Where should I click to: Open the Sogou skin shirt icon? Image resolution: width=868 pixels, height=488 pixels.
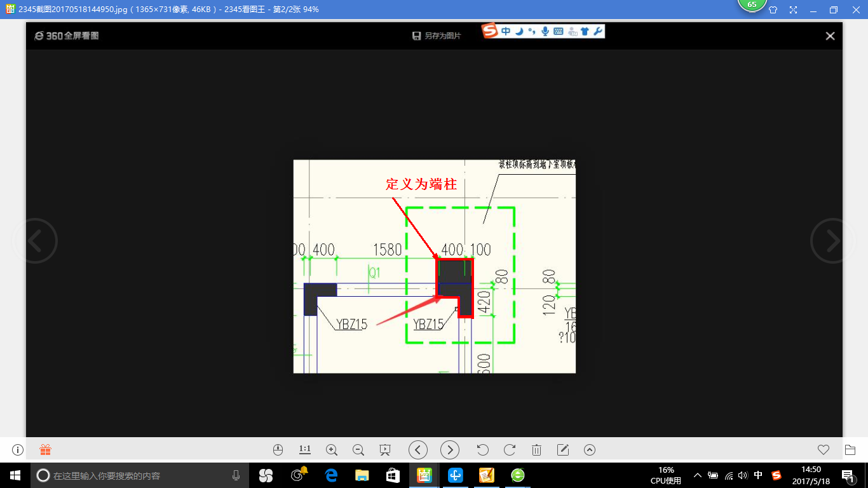(x=585, y=31)
